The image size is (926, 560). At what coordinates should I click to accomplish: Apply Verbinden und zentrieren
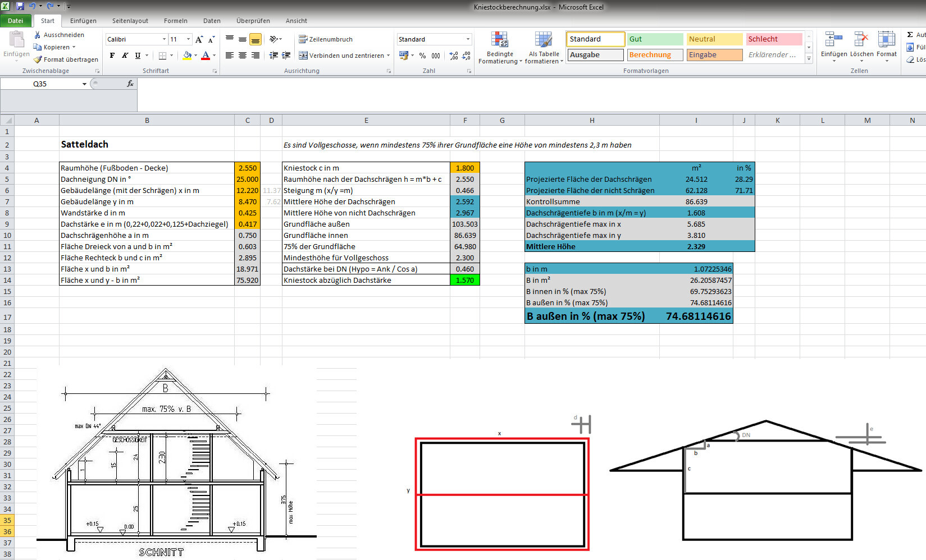tap(340, 56)
